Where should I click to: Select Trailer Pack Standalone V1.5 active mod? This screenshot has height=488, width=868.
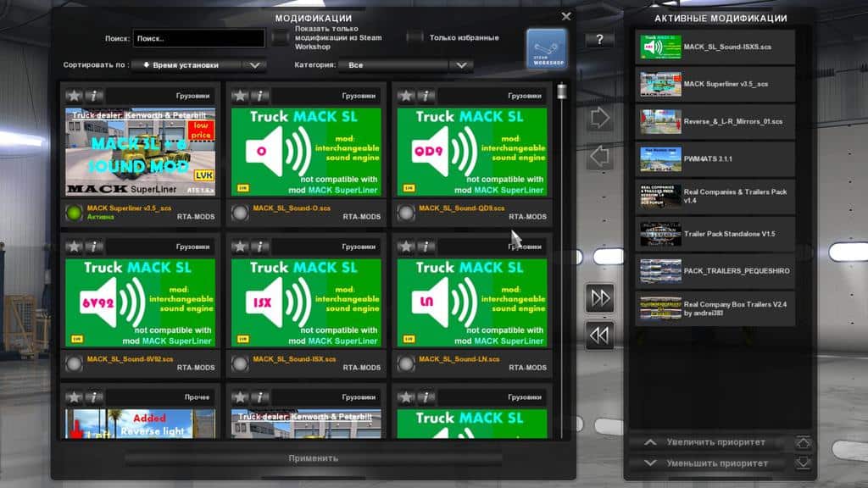pos(715,234)
